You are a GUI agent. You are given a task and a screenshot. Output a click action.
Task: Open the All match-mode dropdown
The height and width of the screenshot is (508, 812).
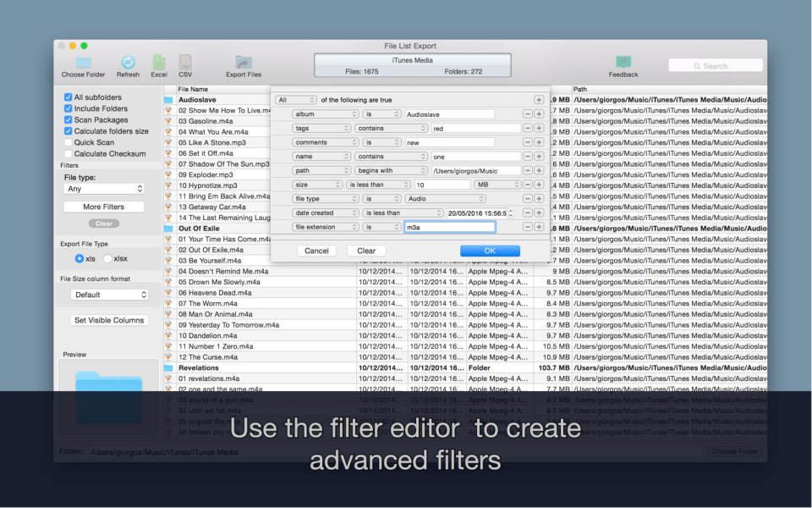296,100
